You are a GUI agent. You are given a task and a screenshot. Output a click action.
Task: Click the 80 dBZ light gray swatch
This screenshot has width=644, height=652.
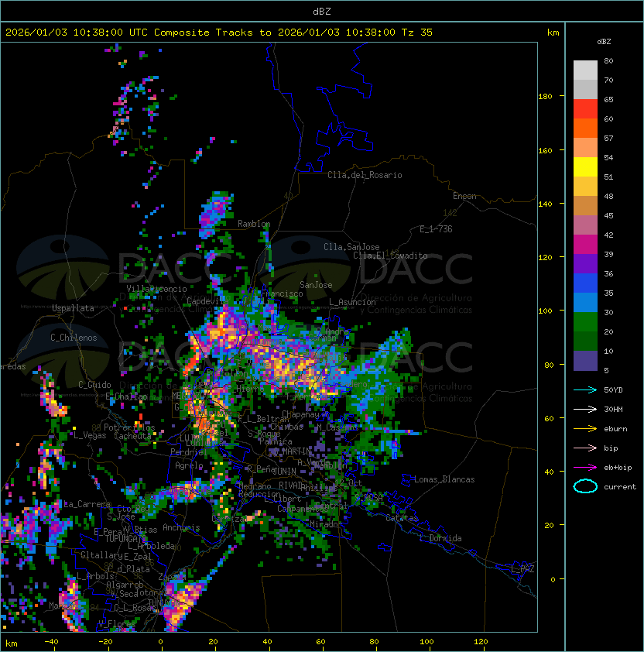(x=585, y=70)
